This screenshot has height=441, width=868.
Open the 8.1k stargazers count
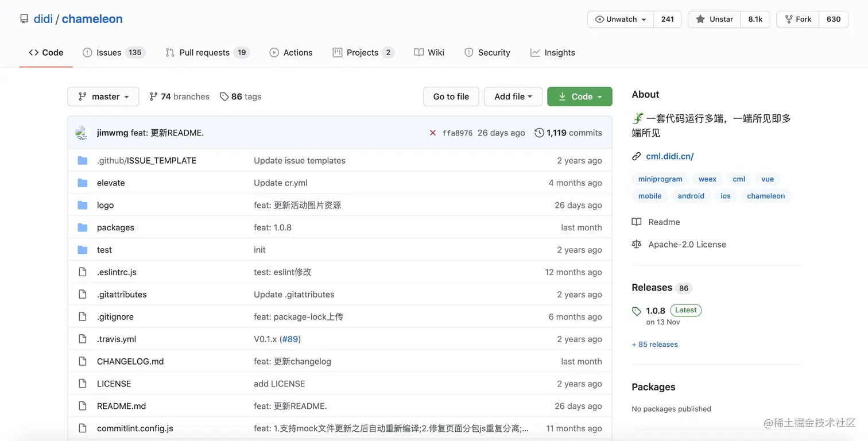tap(755, 19)
